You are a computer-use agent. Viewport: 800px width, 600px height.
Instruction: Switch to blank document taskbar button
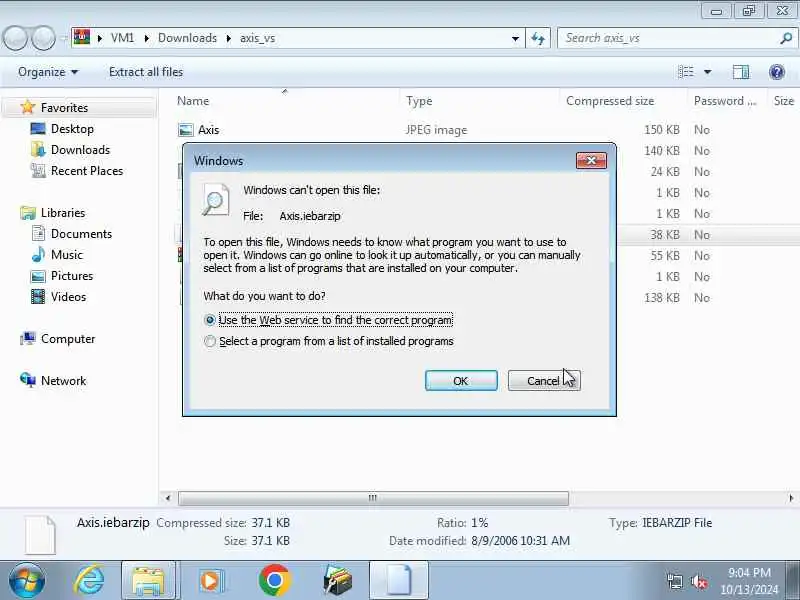[x=399, y=580]
